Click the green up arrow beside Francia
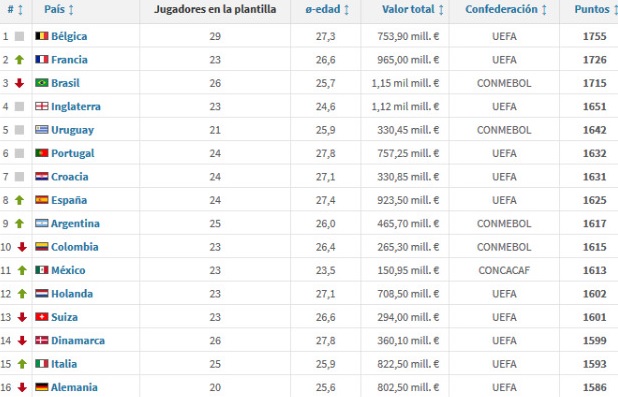This screenshot has width=618, height=397. coord(19,60)
